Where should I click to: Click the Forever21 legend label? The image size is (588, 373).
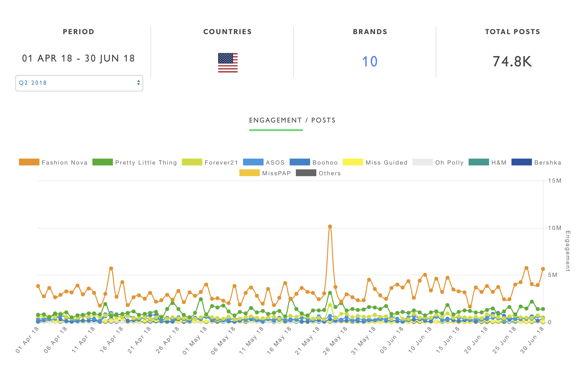(x=221, y=162)
